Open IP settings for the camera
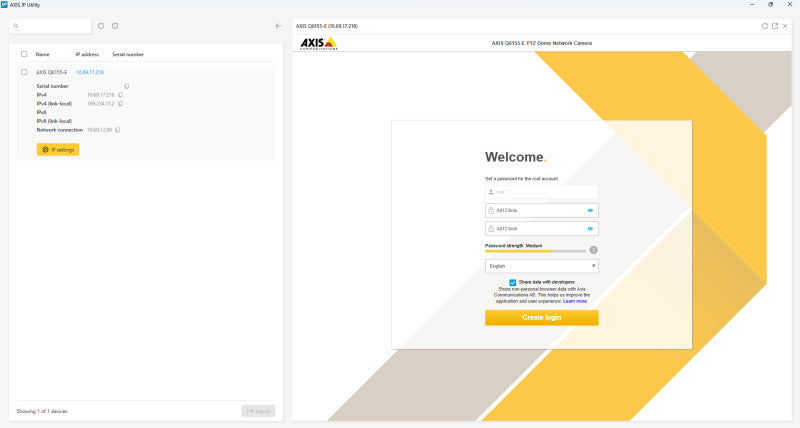Screen dimensions: 800x428 point(58,149)
